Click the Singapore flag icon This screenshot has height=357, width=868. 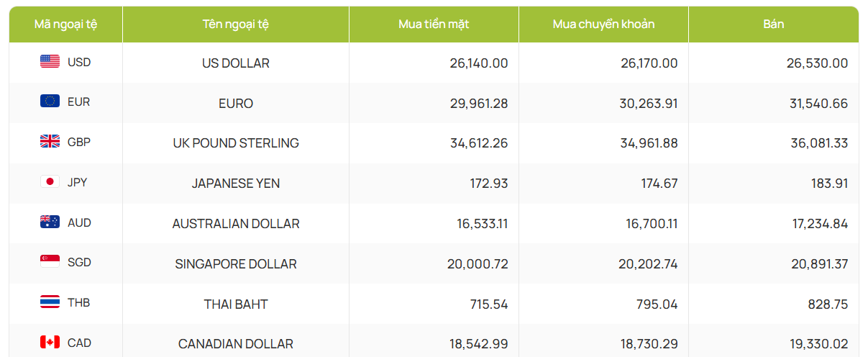pos(50,262)
